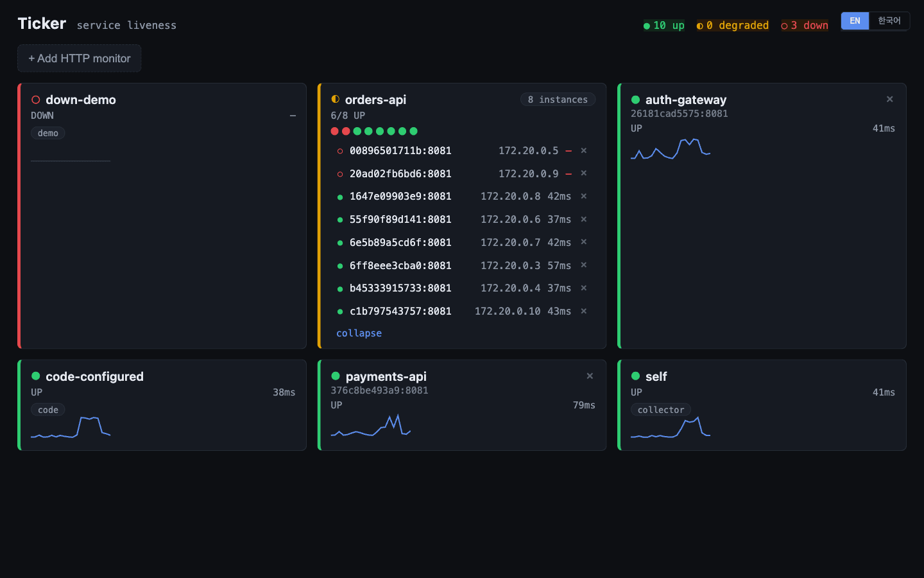Switch language to 한국어
Screen dimensions: 924x578
(889, 21)
